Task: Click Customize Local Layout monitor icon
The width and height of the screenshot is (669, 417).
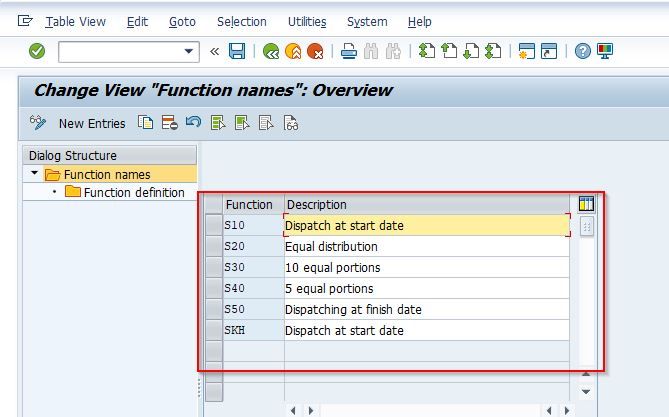Action: 605,51
